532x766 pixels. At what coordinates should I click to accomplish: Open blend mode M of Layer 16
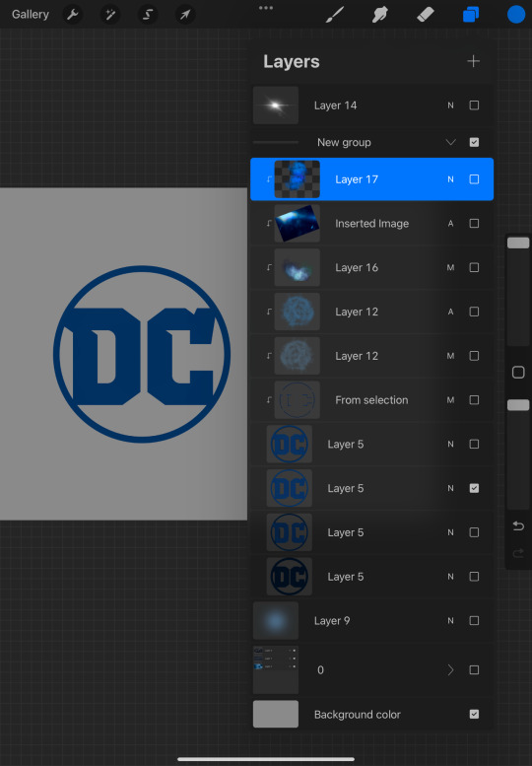pyautogui.click(x=450, y=267)
